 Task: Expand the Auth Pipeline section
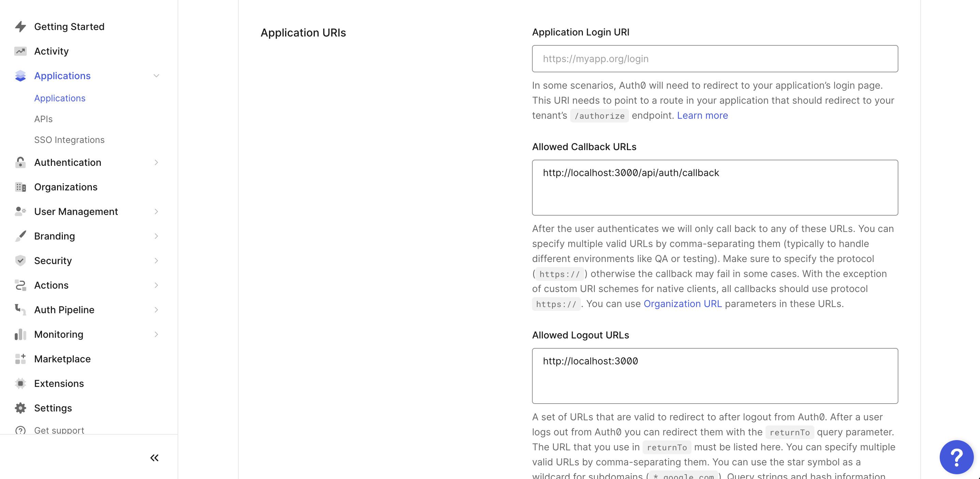[156, 309]
